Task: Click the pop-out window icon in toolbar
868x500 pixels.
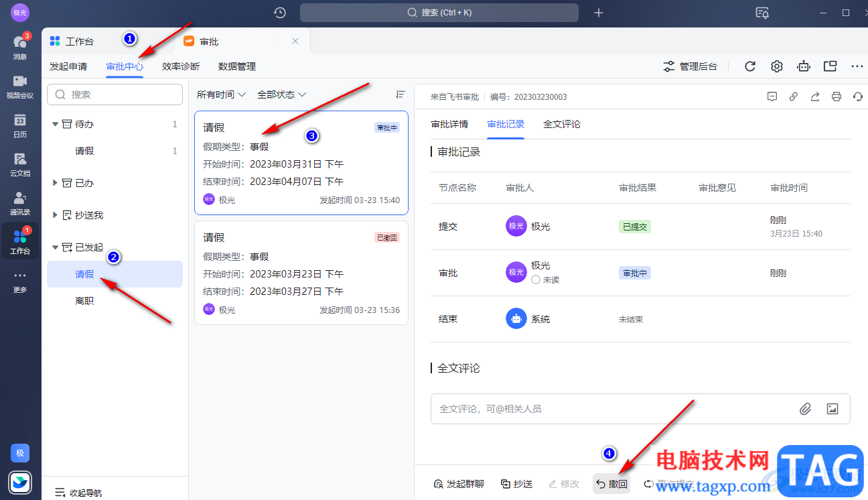Action: [830, 66]
